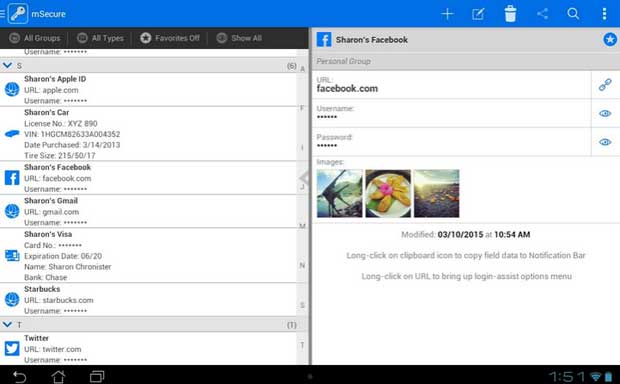Image resolution: width=620 pixels, height=384 pixels.
Task: Collapse list pane with arrow handle
Action: pos(304,178)
